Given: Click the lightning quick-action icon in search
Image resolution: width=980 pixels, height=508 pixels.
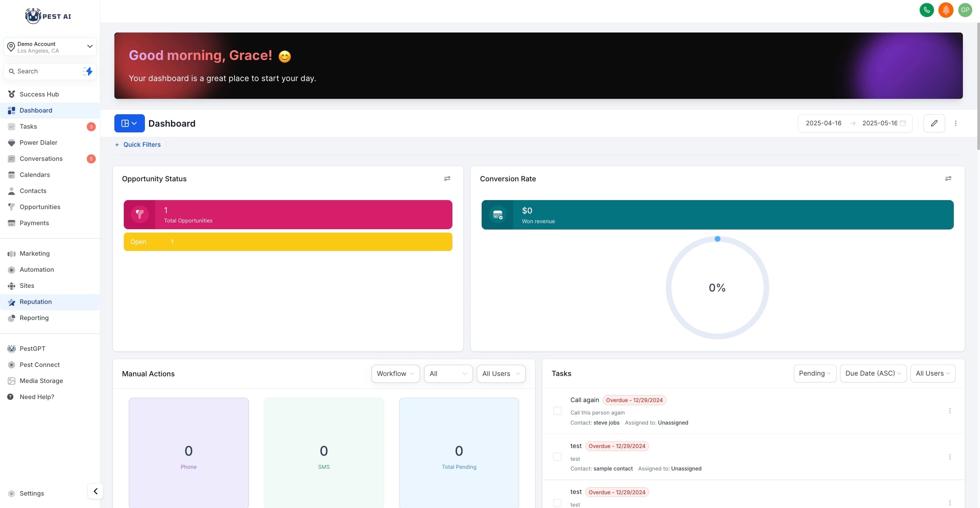Looking at the screenshot, I should point(88,71).
